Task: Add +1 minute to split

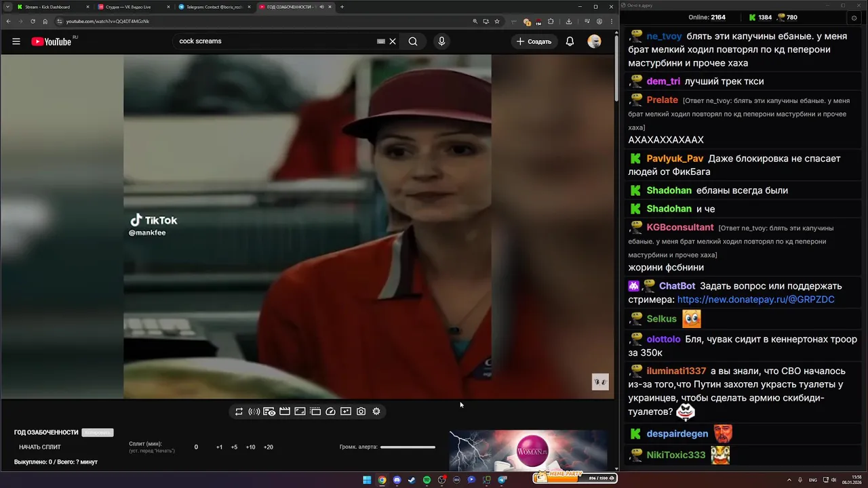Action: [219, 447]
